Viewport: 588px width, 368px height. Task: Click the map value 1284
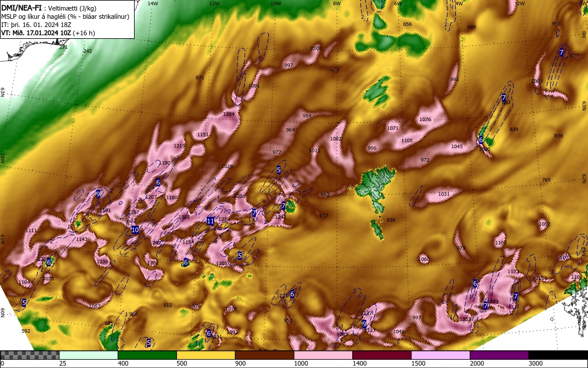pos(229,114)
